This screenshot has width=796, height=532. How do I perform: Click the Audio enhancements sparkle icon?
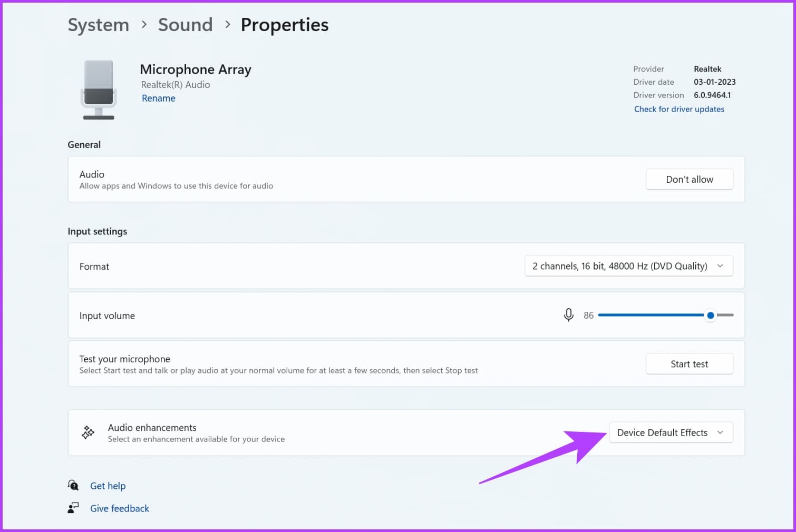point(88,432)
